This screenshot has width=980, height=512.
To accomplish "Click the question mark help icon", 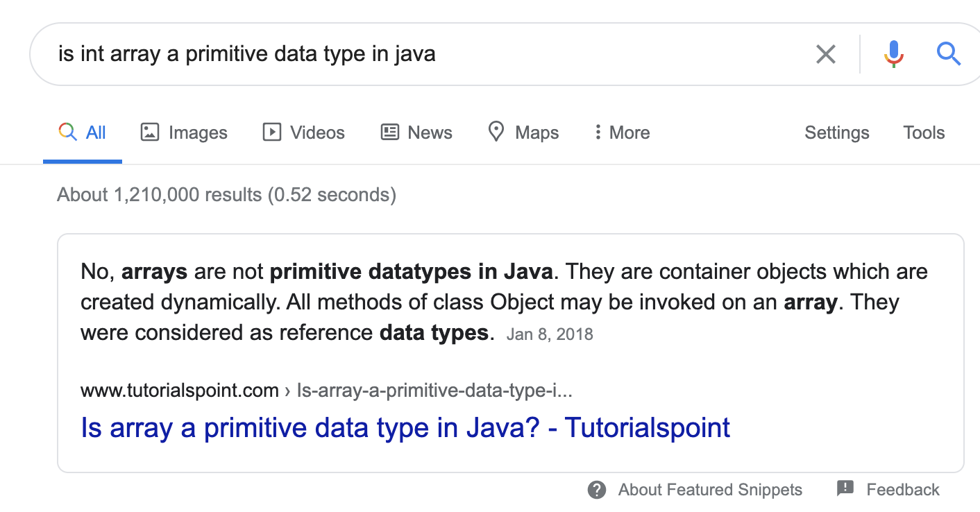I will tap(596, 490).
